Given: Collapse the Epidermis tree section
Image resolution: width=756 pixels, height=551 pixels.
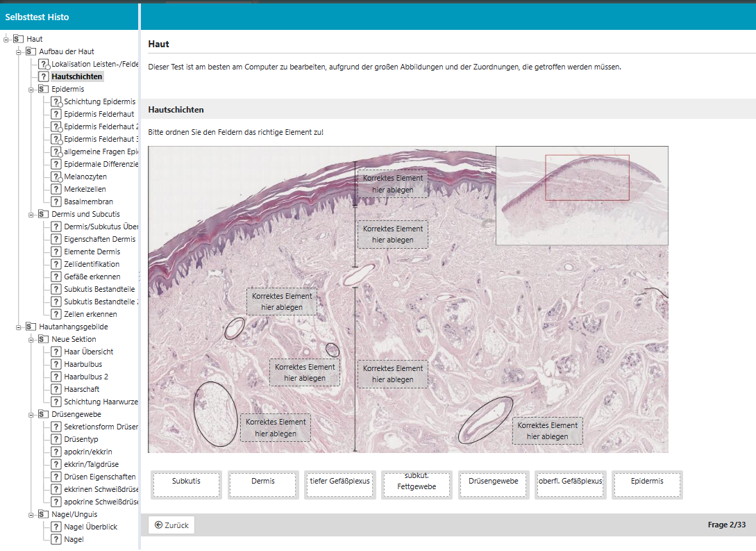Looking at the screenshot, I should pyautogui.click(x=31, y=89).
